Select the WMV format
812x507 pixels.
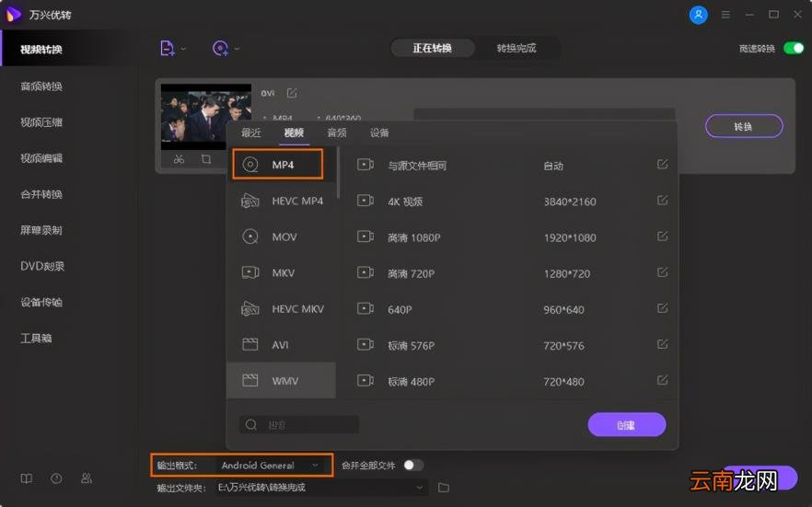[282, 381]
